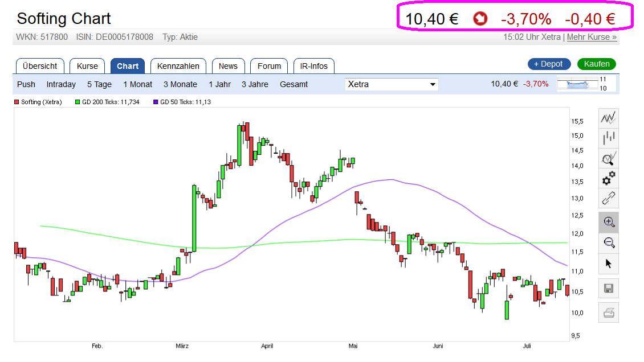Click the WKN: 517800 text

[x=42, y=37]
